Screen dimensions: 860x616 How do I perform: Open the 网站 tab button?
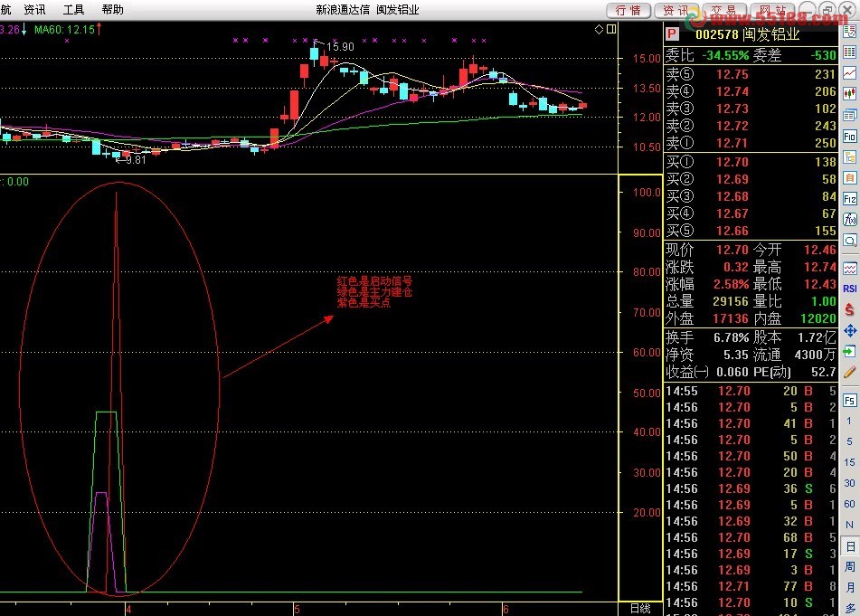point(772,11)
